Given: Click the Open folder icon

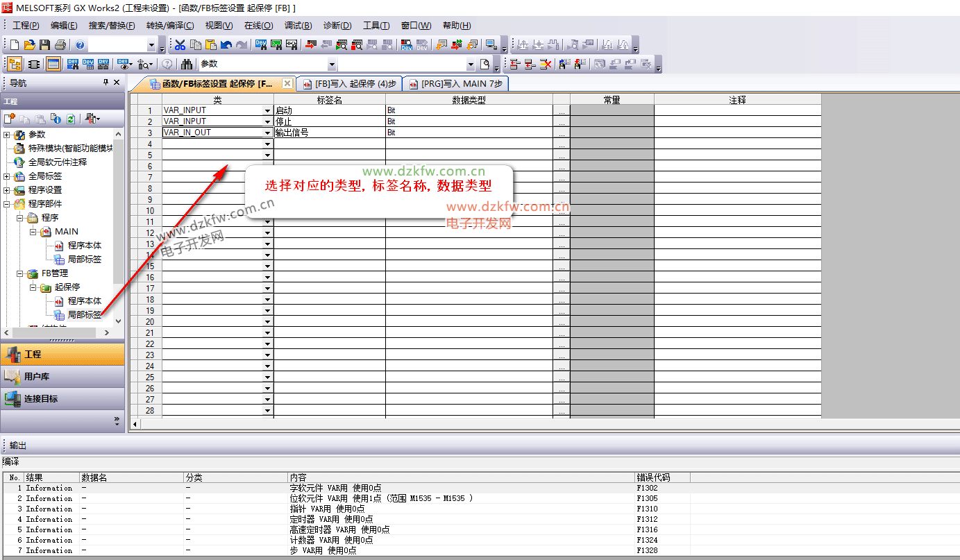Looking at the screenshot, I should pyautogui.click(x=29, y=45).
